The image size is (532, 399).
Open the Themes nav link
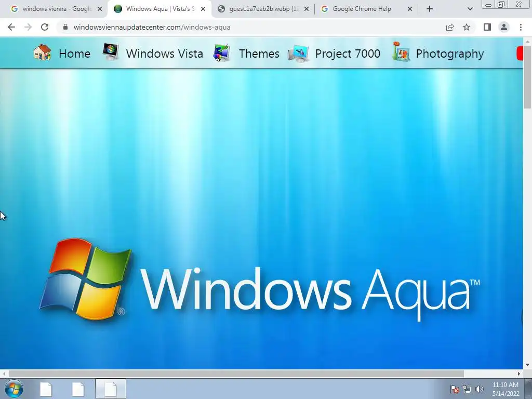pos(259,54)
